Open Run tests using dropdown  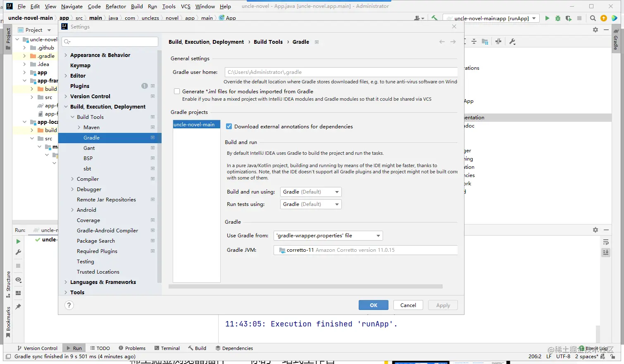[x=311, y=204]
